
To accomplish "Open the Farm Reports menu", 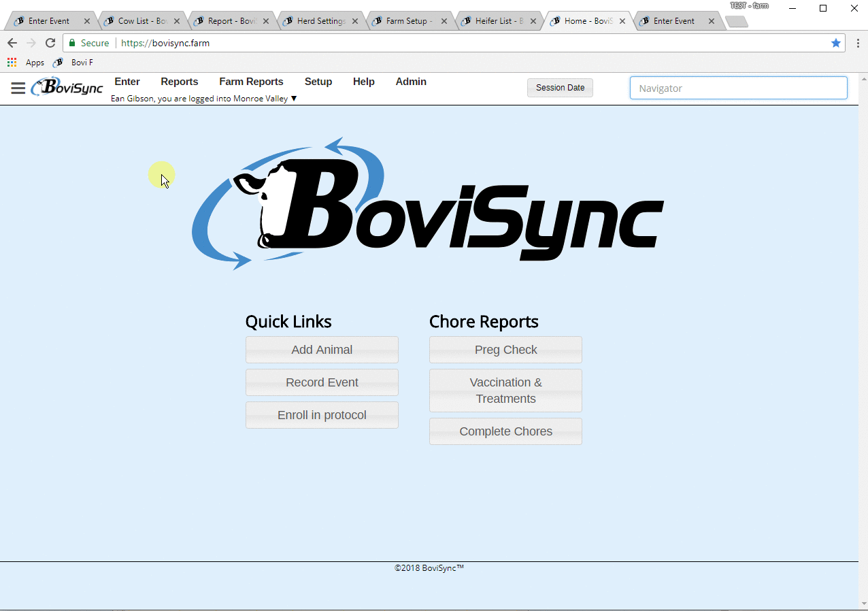I will click(x=251, y=82).
